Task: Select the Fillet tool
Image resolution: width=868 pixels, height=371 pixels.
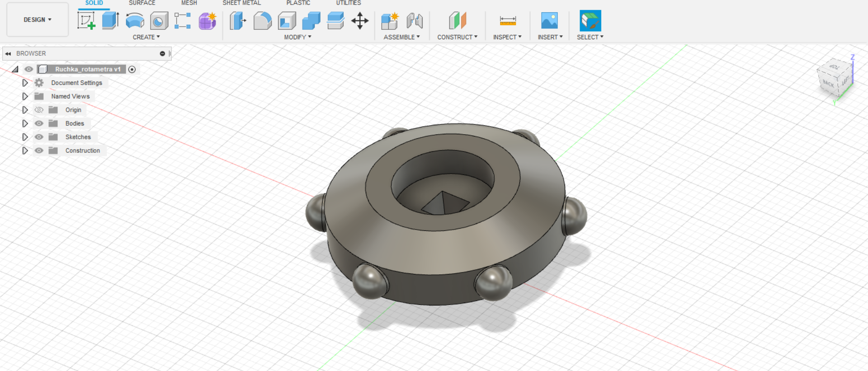Action: point(262,21)
